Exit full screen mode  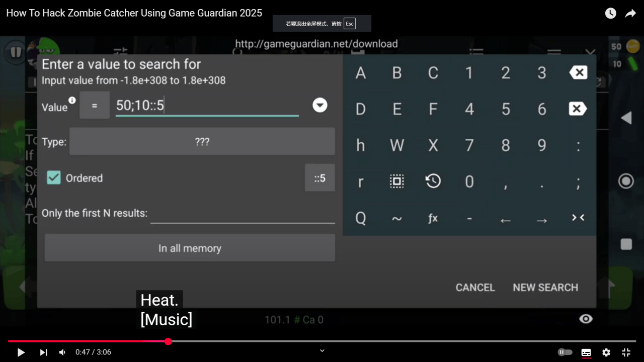pyautogui.click(x=626, y=352)
